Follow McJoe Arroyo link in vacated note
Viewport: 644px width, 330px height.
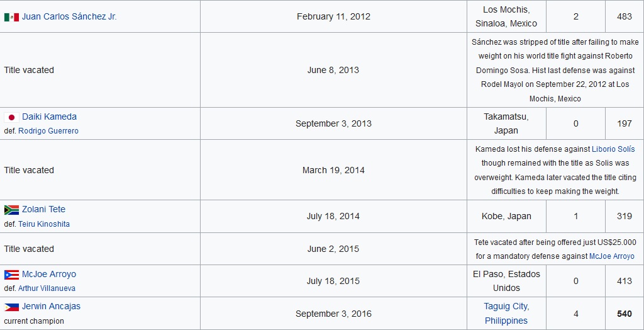[612, 256]
